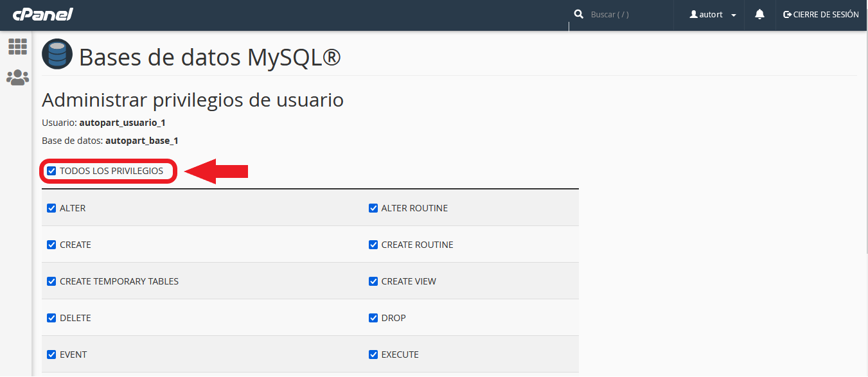Click the search magnifier icon
This screenshot has width=868, height=377.
tap(578, 14)
